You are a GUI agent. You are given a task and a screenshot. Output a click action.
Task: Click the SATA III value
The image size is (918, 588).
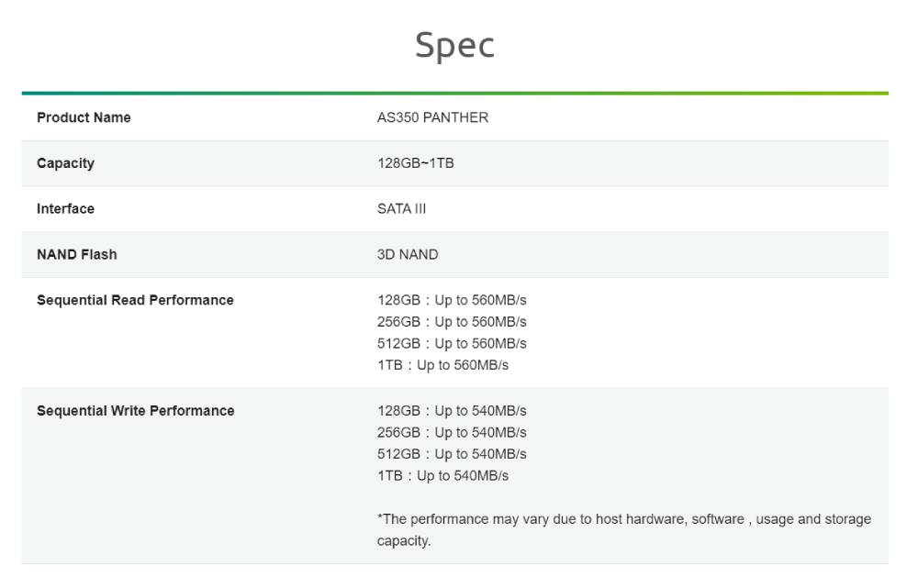coord(401,209)
